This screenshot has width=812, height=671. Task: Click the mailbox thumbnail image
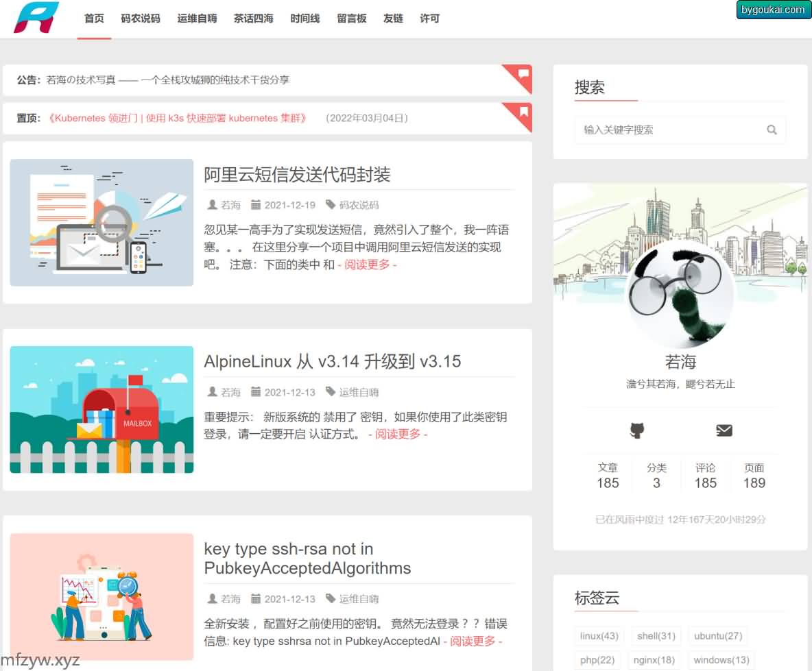[x=101, y=409]
